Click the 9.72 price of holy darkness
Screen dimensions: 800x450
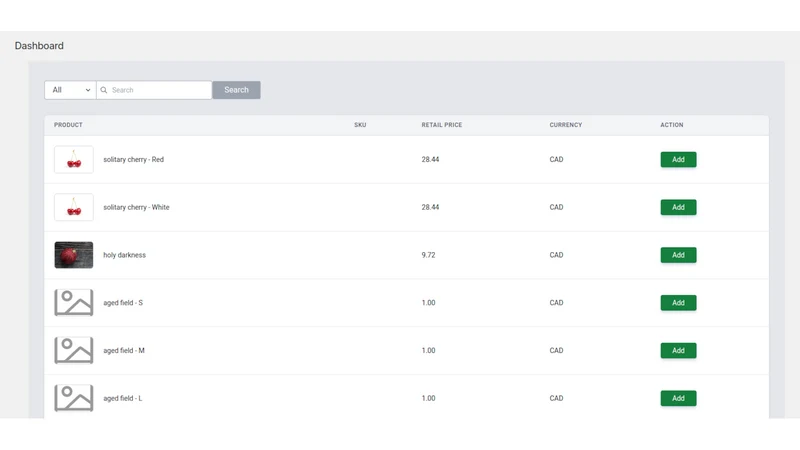click(x=429, y=255)
